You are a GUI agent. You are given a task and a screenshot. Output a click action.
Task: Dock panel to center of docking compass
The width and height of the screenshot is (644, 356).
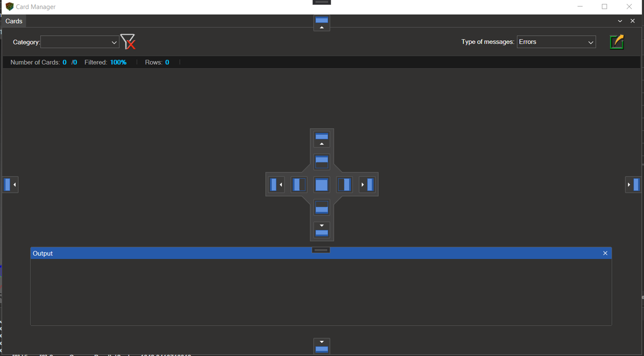tap(322, 185)
